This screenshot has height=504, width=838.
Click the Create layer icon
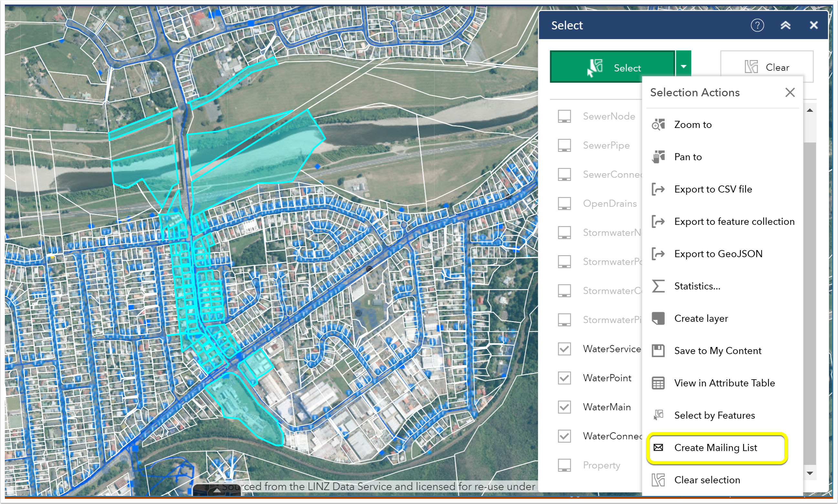658,318
